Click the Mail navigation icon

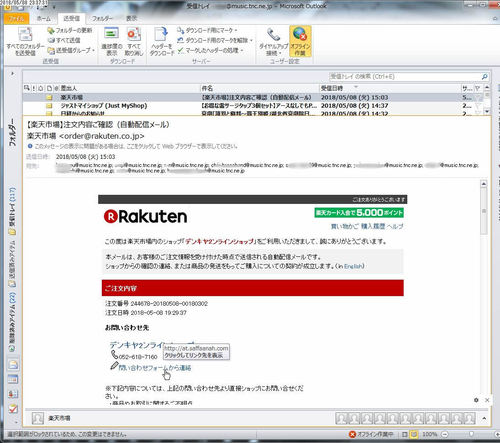(13, 364)
